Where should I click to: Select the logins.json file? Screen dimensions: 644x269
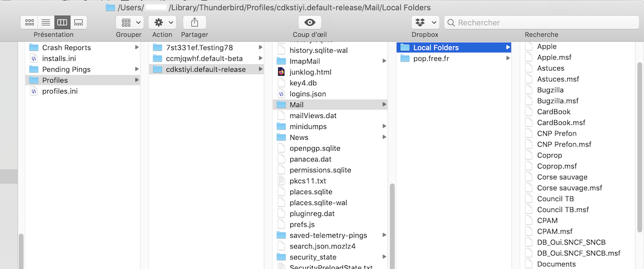[x=307, y=94]
